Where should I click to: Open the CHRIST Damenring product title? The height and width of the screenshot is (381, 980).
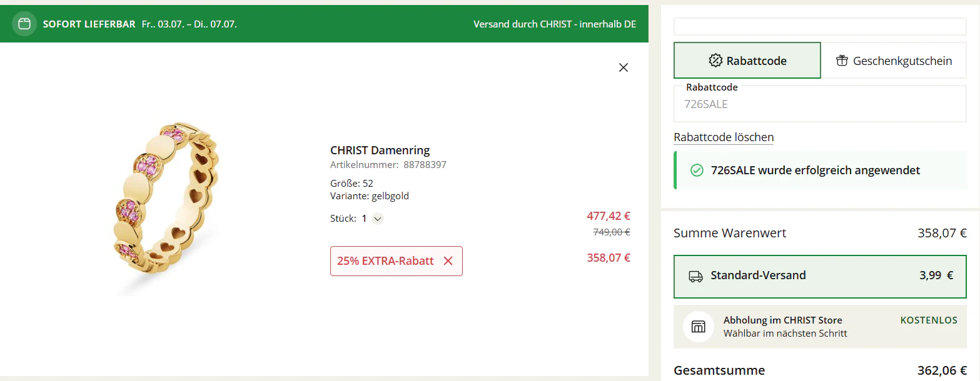[380, 151]
